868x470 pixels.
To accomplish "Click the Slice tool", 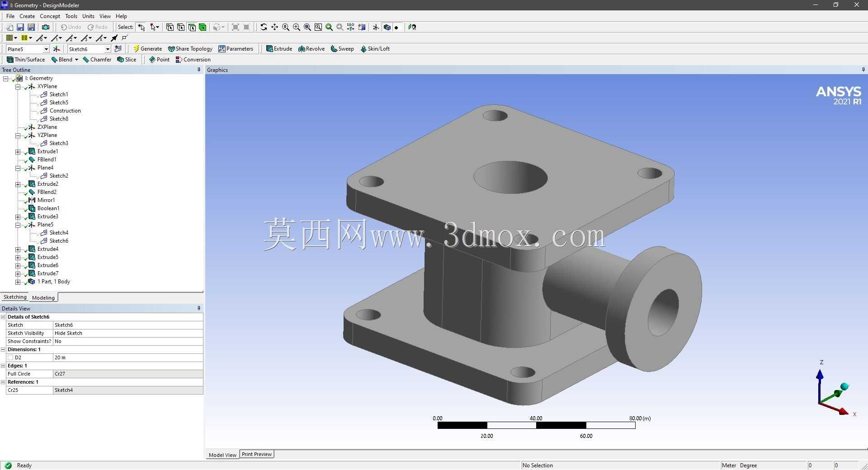I will coord(127,60).
